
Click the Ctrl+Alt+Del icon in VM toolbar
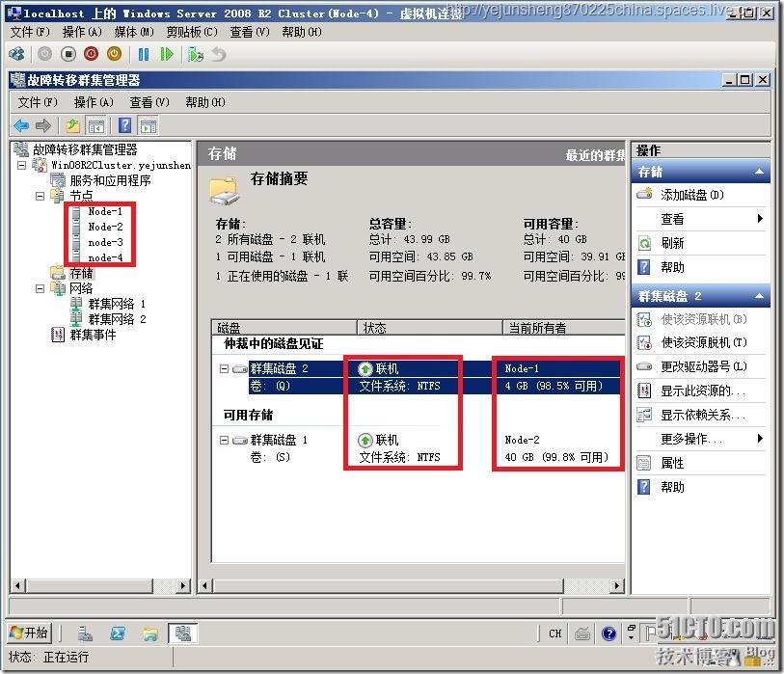click(x=16, y=54)
